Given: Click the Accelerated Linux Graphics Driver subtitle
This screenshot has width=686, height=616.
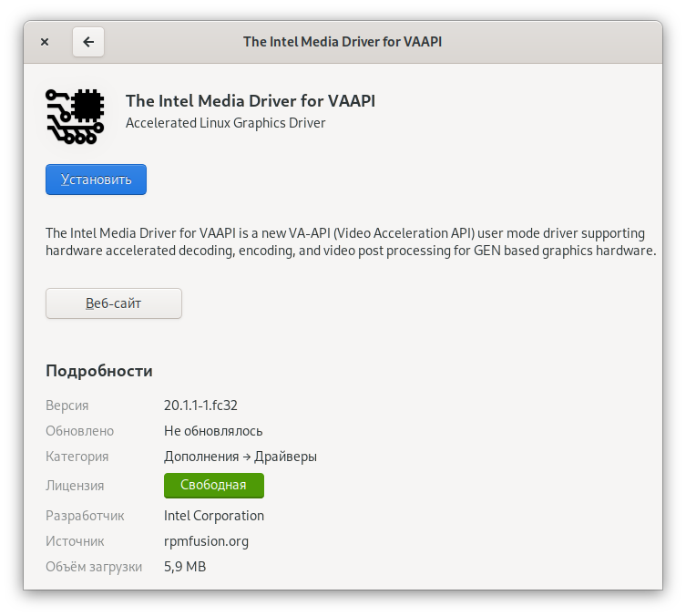Looking at the screenshot, I should pyautogui.click(x=225, y=123).
